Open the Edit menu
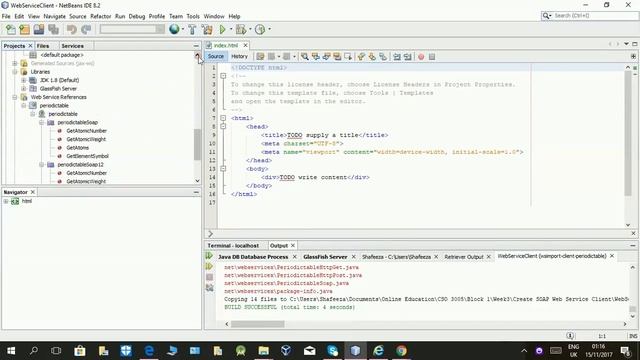This screenshot has width=640, height=360. coord(19,16)
